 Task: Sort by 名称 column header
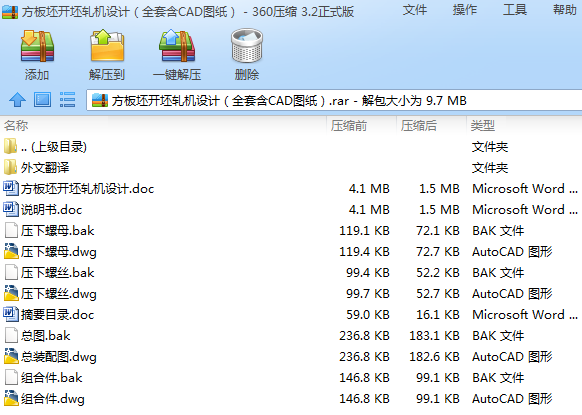(16, 125)
